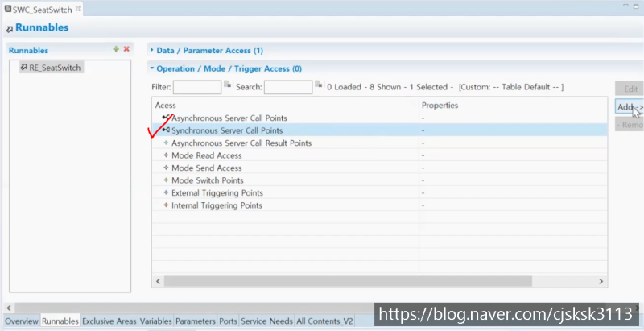Image resolution: width=644 pixels, height=331 pixels.
Task: Expand the Data / Parameter Access section
Action: pos(152,50)
